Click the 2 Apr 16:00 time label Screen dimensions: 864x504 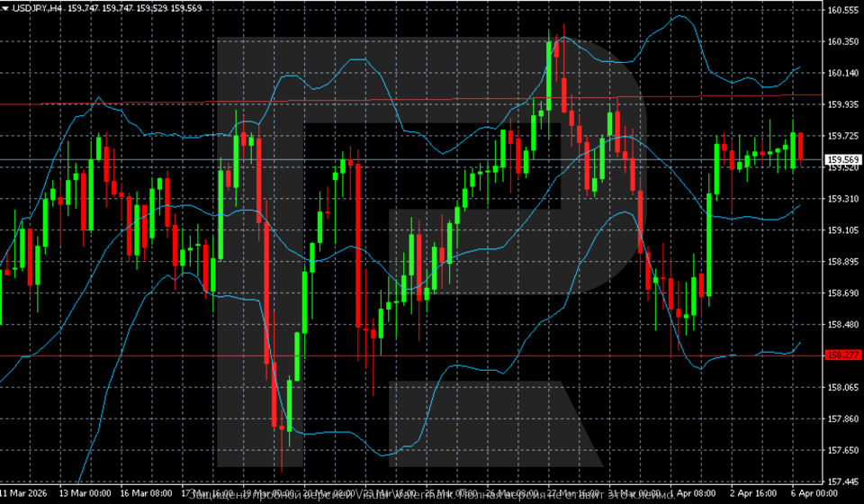tap(755, 494)
